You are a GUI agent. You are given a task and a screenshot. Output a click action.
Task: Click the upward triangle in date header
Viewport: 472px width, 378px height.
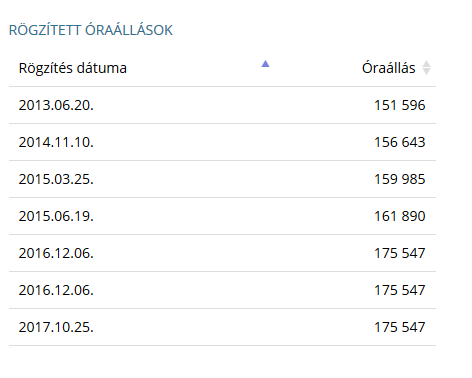265,64
